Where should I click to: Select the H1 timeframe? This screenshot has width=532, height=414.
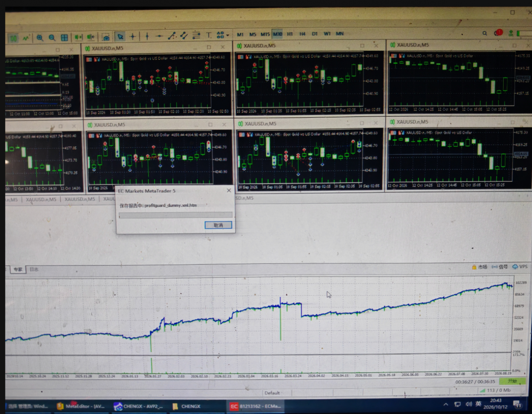(x=290, y=34)
